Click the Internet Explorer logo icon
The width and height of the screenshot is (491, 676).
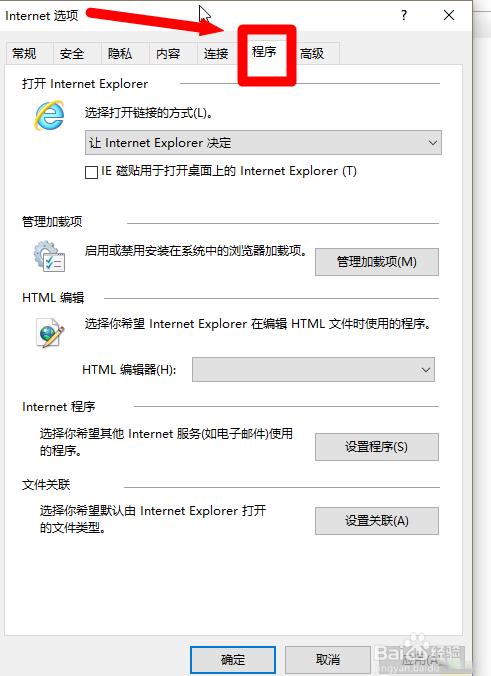50,115
